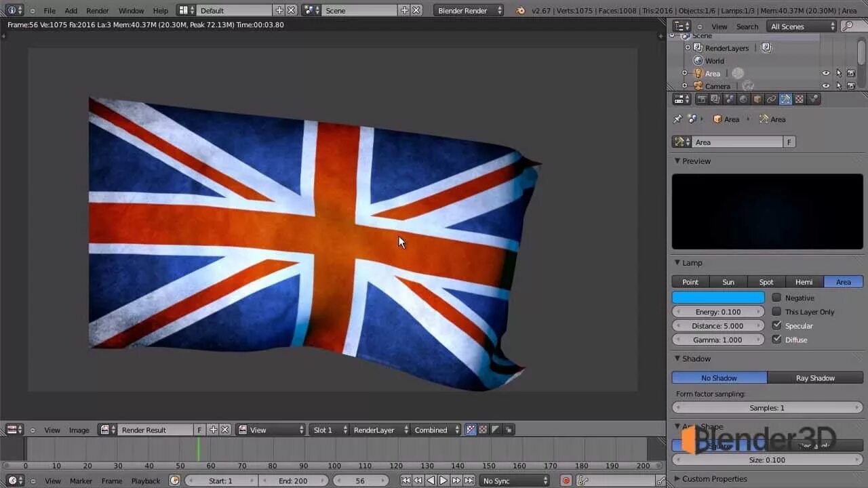
Task: Toggle visibility eye for Area lamp
Action: click(x=826, y=73)
